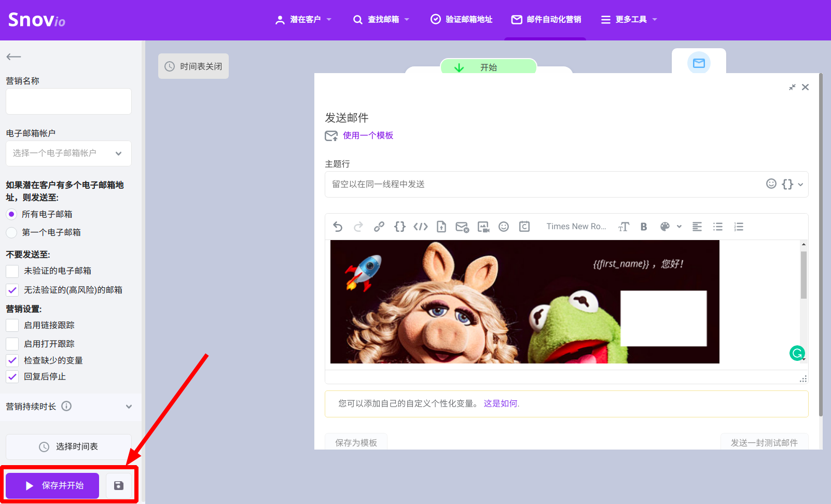Click the editor vertical scrollbar
Screen dimensions: 831x504
804,275
